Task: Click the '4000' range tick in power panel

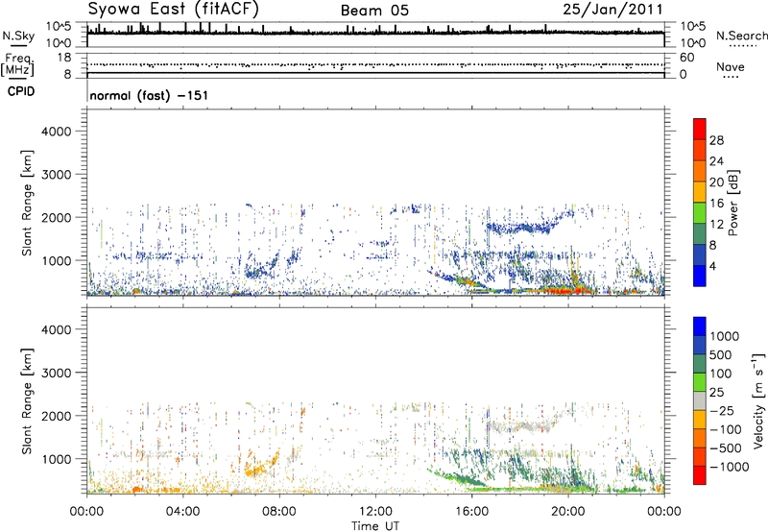Action: [x=56, y=132]
